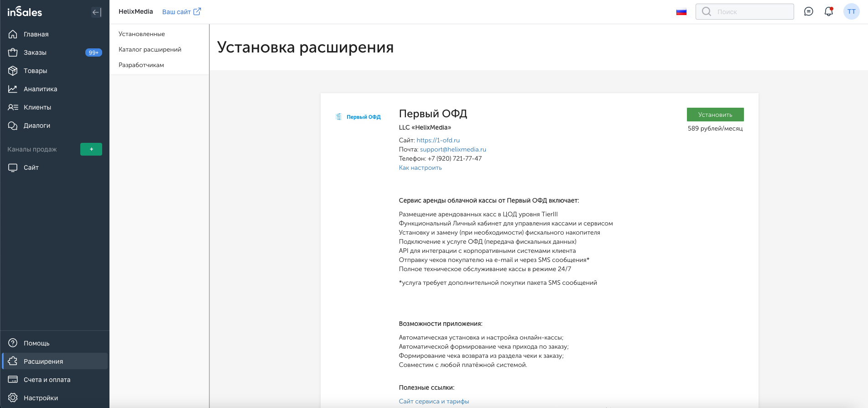This screenshot has height=408, width=868.
Task: Open the chat messages icon in the header
Action: tap(809, 11)
